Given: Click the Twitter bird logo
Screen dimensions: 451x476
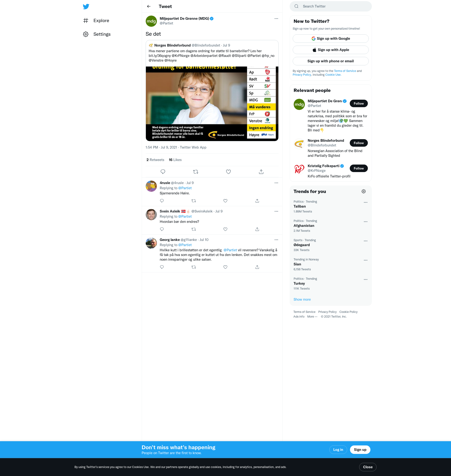Looking at the screenshot, I should [x=86, y=7].
